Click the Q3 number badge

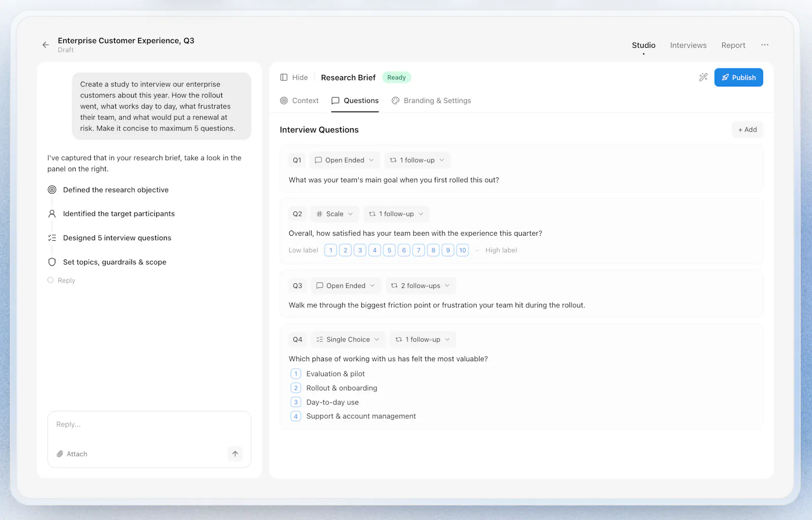click(297, 285)
